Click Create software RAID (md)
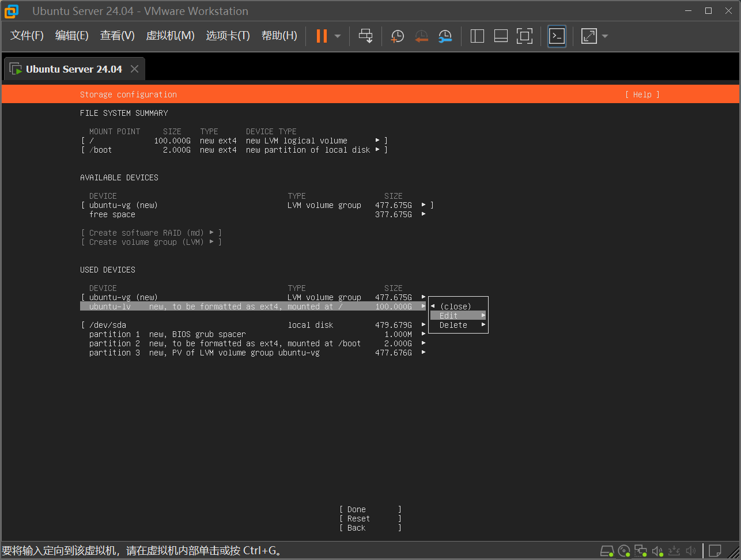The width and height of the screenshot is (741, 560). click(x=151, y=233)
